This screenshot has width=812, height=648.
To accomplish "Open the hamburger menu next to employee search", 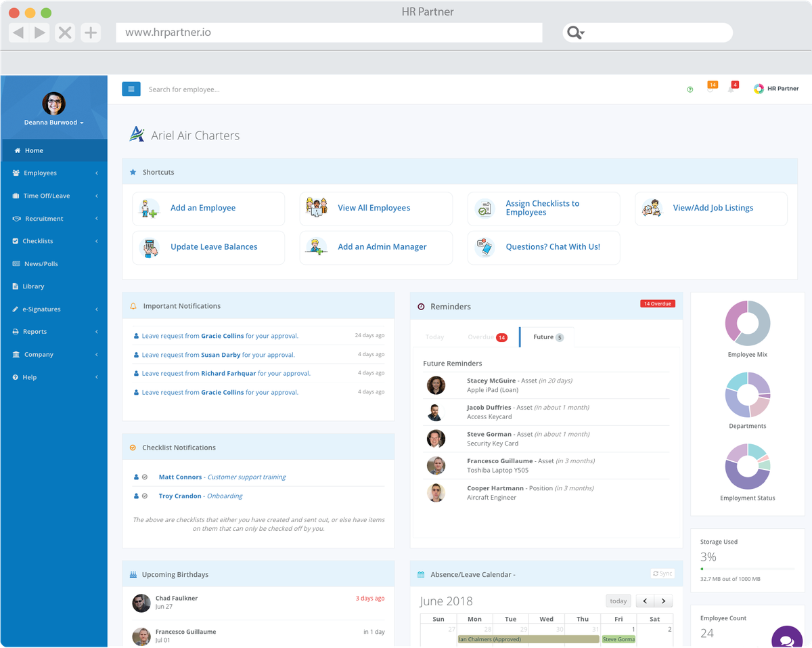I will (131, 89).
